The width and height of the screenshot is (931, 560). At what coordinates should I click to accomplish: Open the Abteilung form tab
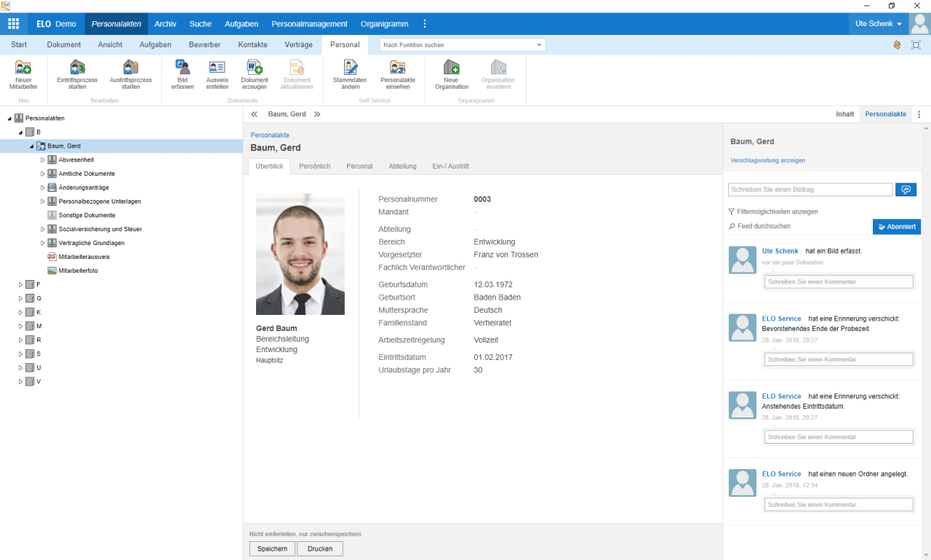[x=402, y=167]
